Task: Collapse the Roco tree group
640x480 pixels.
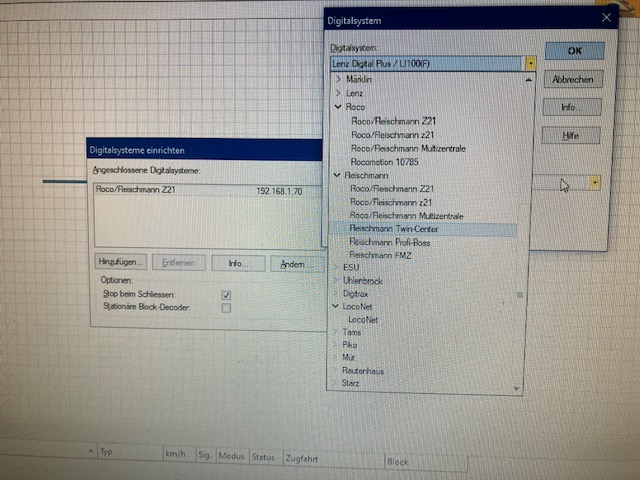Action: (338, 106)
